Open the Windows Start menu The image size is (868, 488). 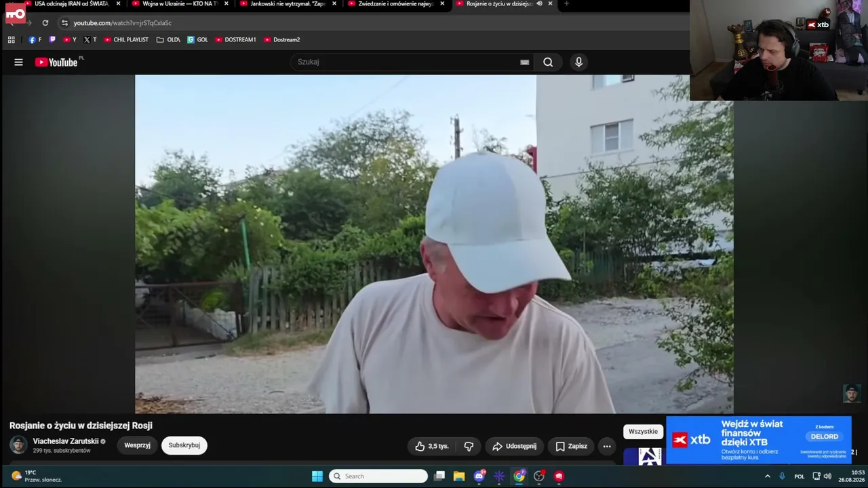coord(317,476)
